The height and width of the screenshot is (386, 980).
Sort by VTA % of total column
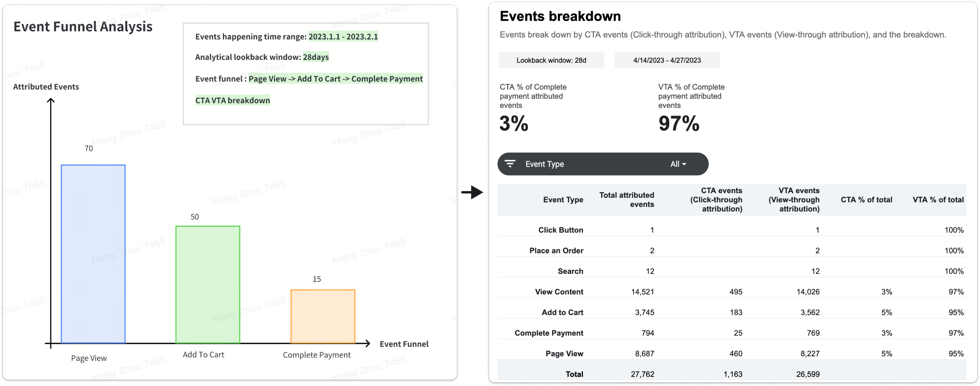click(938, 200)
